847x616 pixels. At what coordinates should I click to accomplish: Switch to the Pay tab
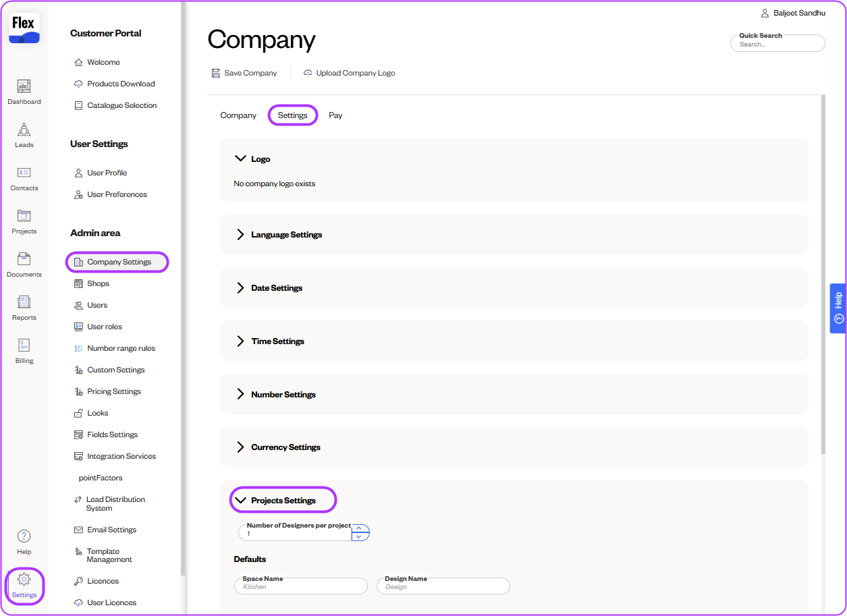(x=335, y=115)
